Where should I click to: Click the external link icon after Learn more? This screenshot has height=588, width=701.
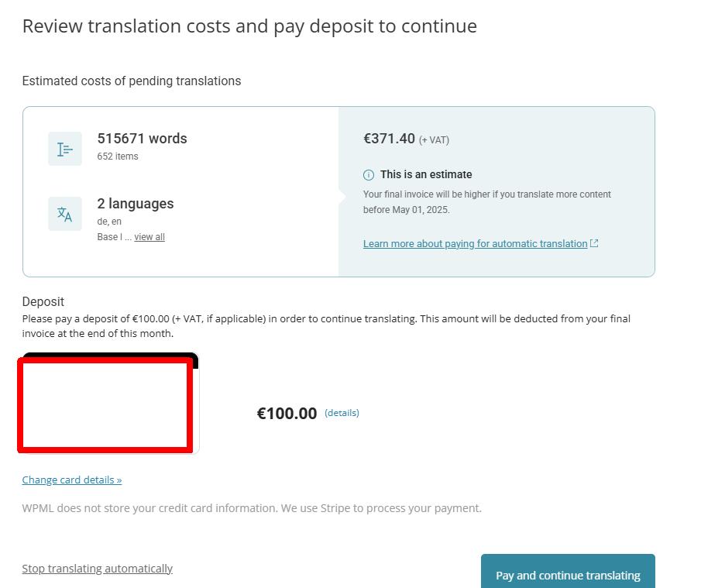coord(594,243)
